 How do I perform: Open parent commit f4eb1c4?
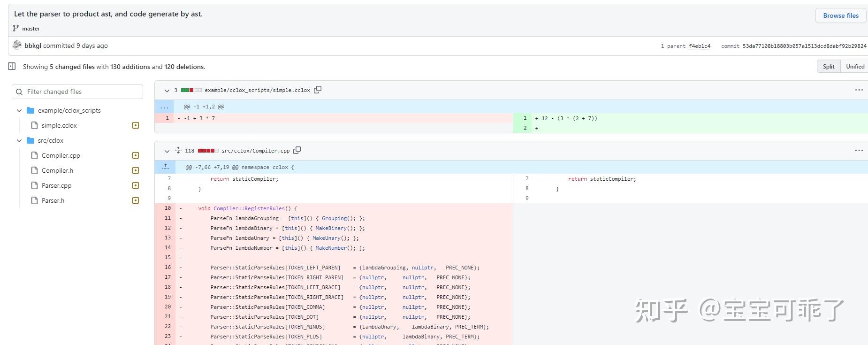tap(699, 46)
